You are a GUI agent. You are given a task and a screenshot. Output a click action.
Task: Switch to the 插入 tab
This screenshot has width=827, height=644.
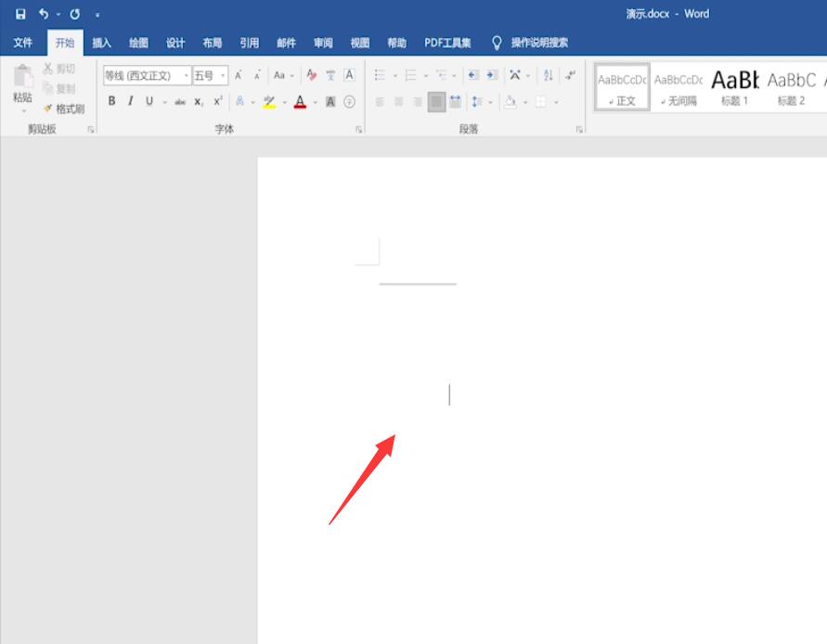(102, 43)
